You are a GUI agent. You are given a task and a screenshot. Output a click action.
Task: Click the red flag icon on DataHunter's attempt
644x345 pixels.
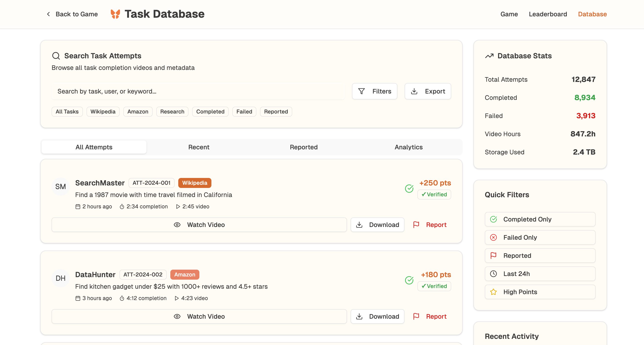pos(416,316)
